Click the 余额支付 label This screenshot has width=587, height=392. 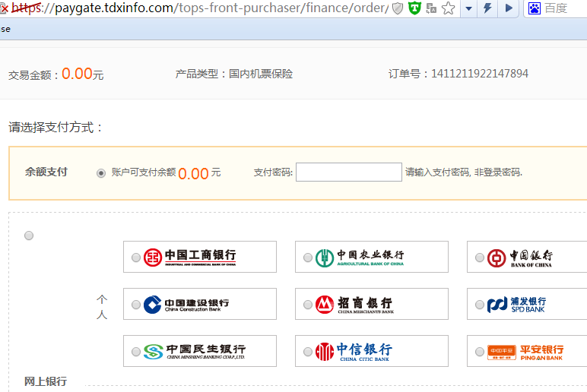(46, 172)
